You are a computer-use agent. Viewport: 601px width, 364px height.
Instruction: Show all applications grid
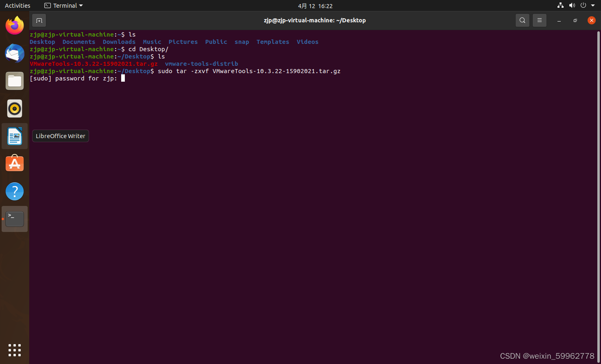pos(15,350)
